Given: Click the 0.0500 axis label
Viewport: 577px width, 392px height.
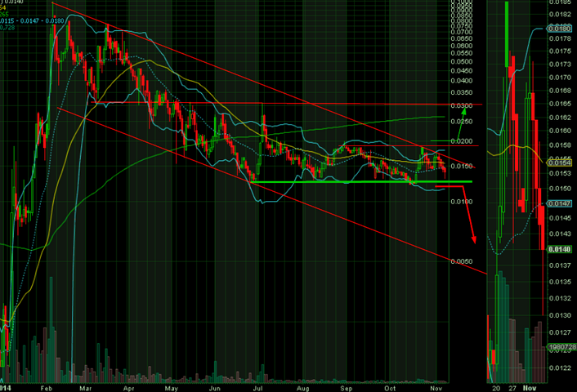Looking at the screenshot, I should pos(462,61).
